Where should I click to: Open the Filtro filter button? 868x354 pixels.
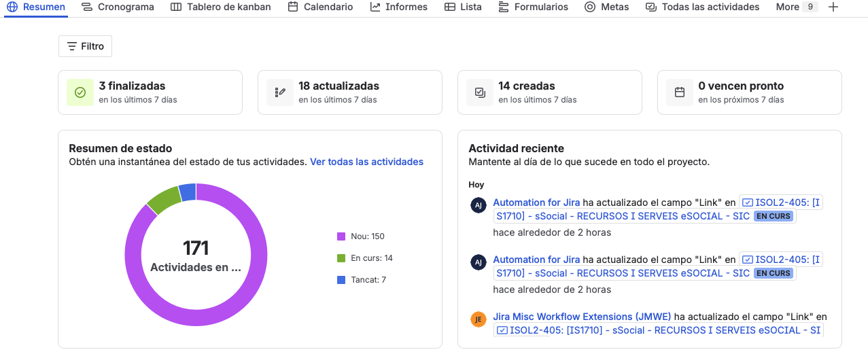tap(85, 46)
